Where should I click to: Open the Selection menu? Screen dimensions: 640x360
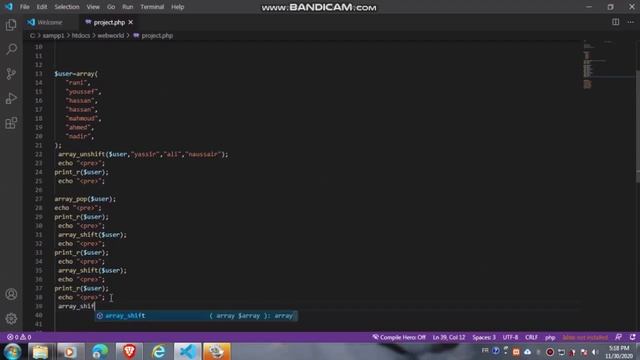coord(67,7)
